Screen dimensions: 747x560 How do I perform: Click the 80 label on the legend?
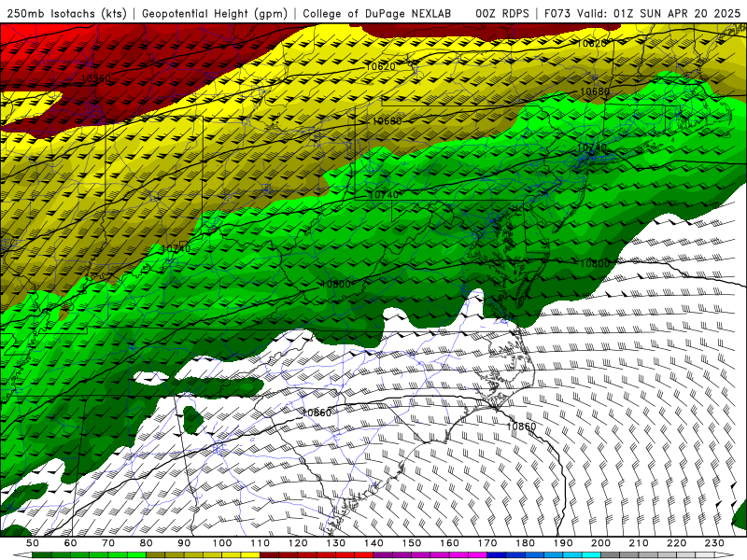[147, 543]
